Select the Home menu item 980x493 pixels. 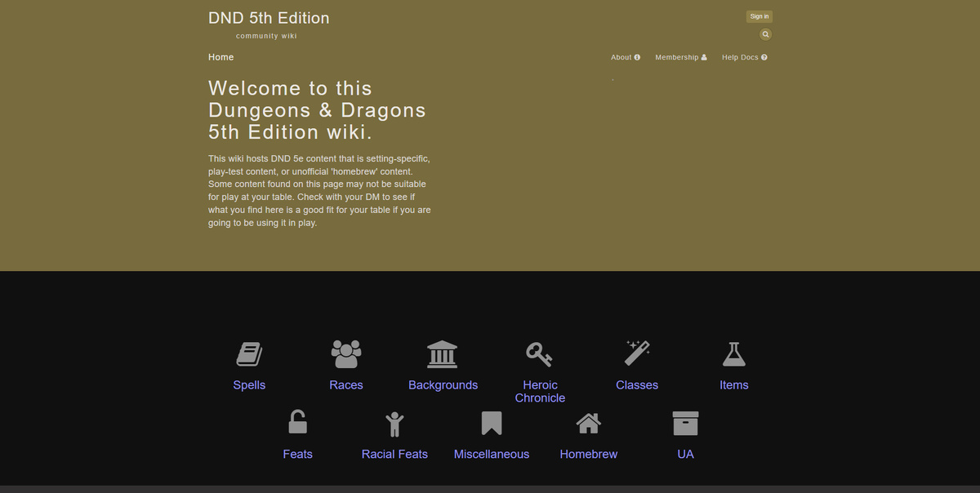[x=221, y=57]
